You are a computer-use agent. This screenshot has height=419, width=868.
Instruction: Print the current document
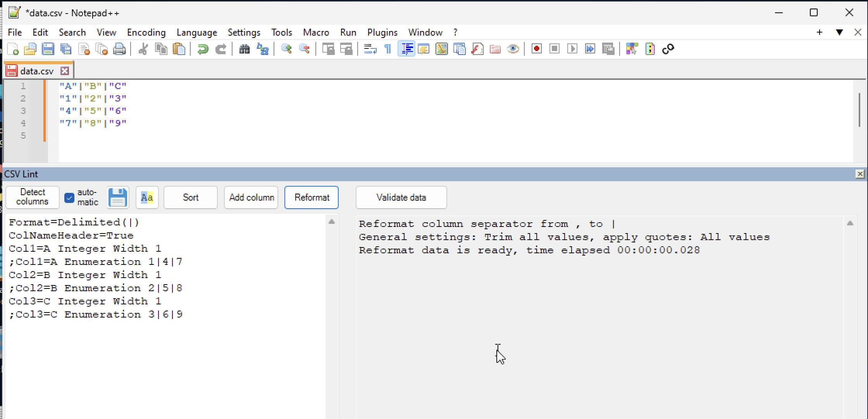[x=120, y=49]
